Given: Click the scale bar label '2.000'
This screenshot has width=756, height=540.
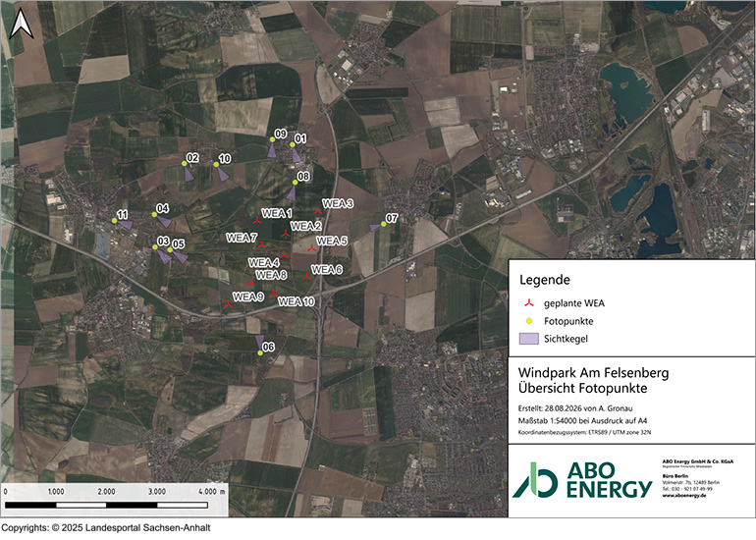Looking at the screenshot, I should point(107,491).
